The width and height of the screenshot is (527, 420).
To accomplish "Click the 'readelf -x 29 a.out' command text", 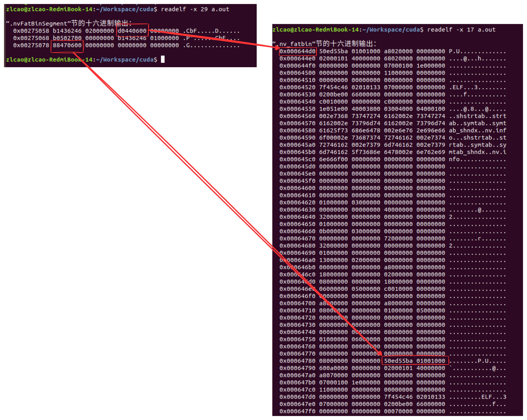I will pyautogui.click(x=195, y=9).
